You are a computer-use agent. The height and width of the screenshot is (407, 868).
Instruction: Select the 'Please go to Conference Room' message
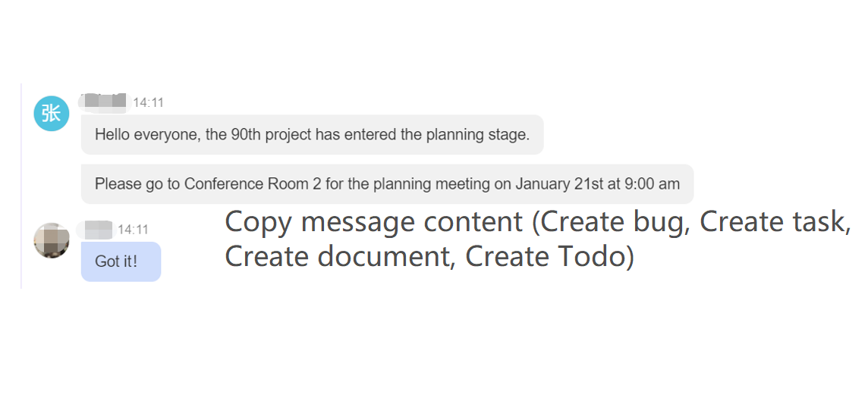point(387,184)
